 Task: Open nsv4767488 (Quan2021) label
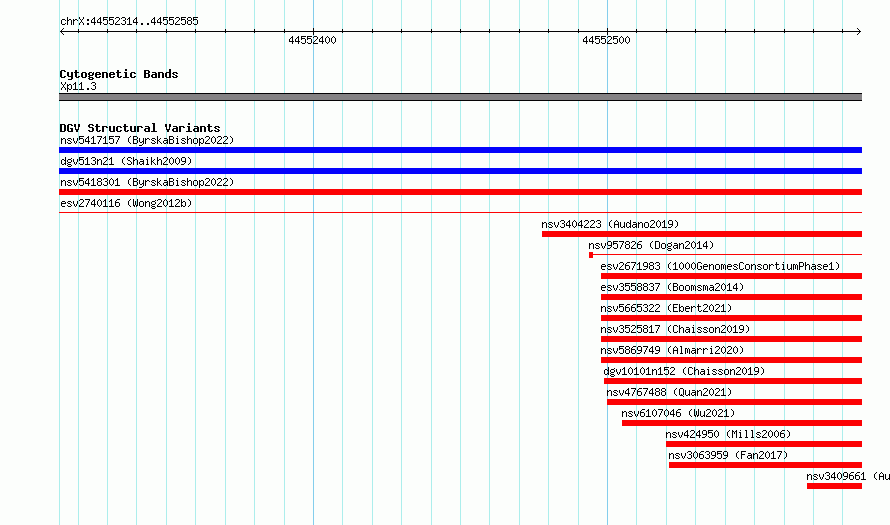pos(669,392)
